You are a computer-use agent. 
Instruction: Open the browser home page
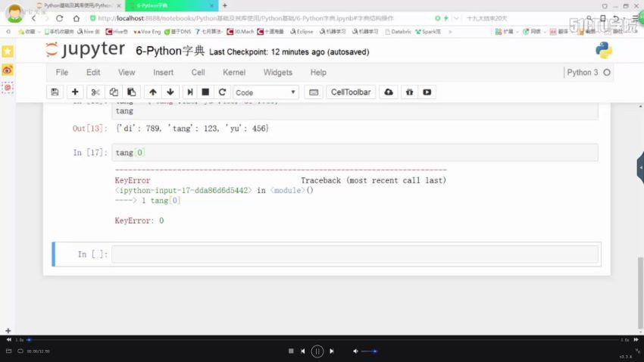pos(77,18)
